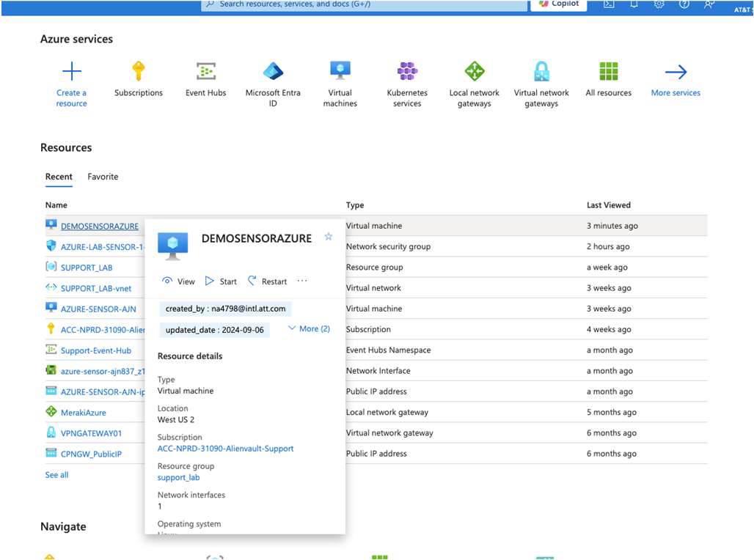Image resolution: width=754 pixels, height=560 pixels.
Task: Expand More (2) tags on the resource card
Action: coord(309,328)
